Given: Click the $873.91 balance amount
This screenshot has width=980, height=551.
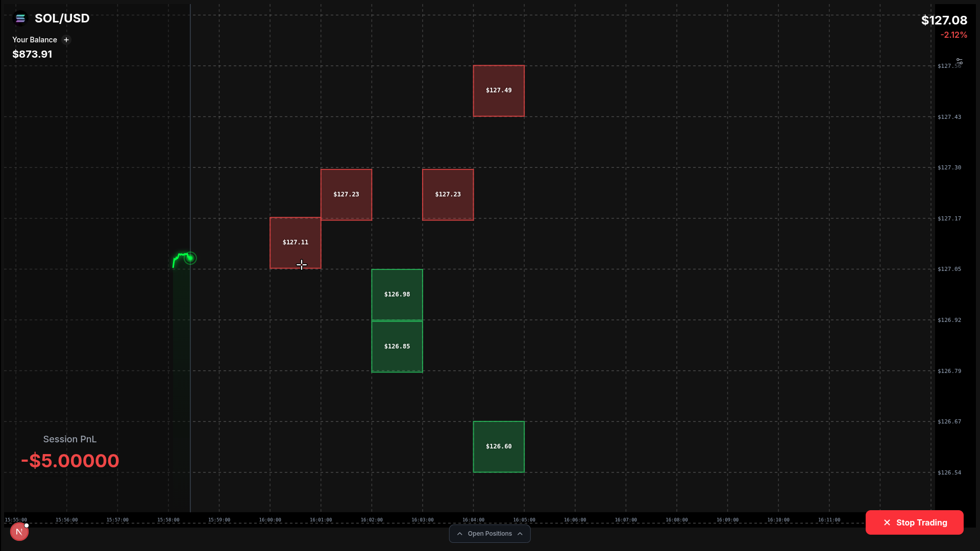Looking at the screenshot, I should pyautogui.click(x=32, y=54).
